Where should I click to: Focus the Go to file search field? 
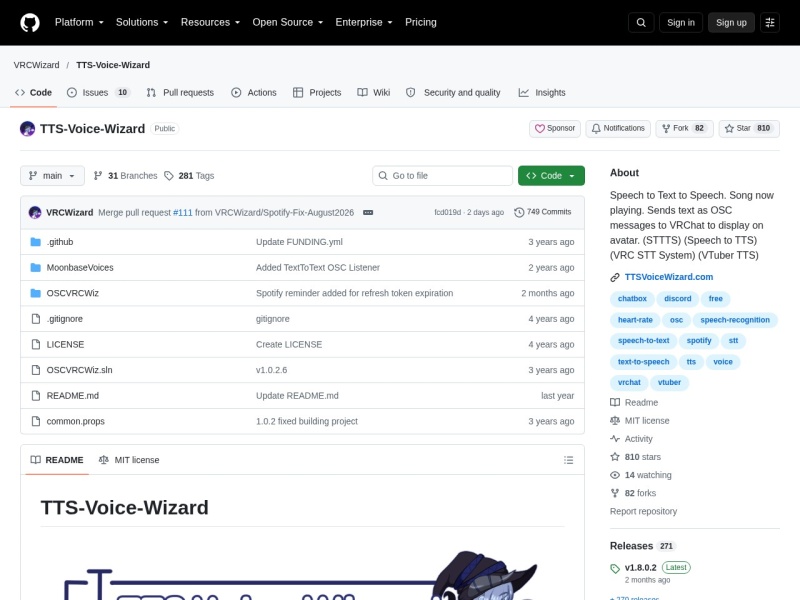(x=442, y=176)
